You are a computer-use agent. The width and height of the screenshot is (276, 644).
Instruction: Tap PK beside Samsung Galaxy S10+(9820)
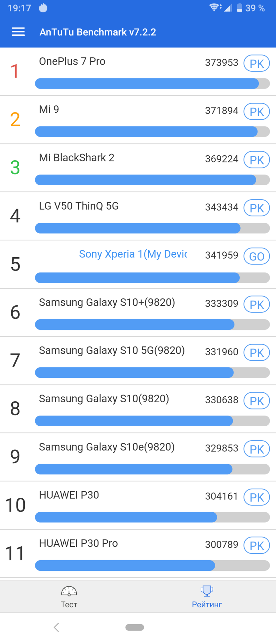coord(257,305)
